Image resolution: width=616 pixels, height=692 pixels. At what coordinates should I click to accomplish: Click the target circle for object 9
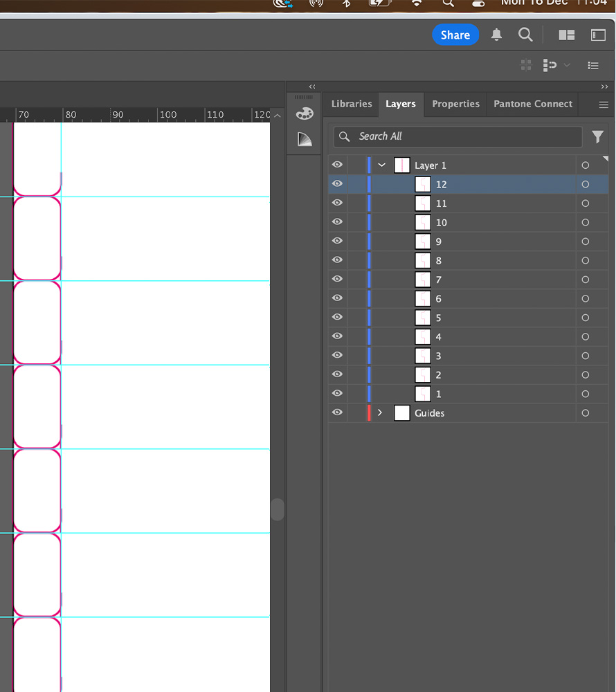tap(585, 242)
